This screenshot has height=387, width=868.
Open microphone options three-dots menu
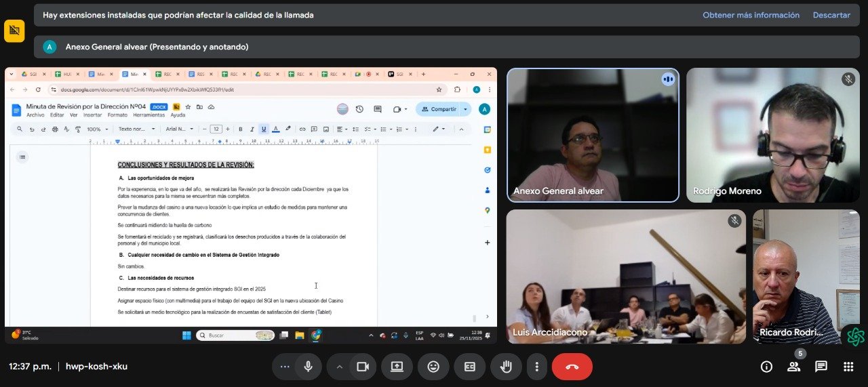285,367
